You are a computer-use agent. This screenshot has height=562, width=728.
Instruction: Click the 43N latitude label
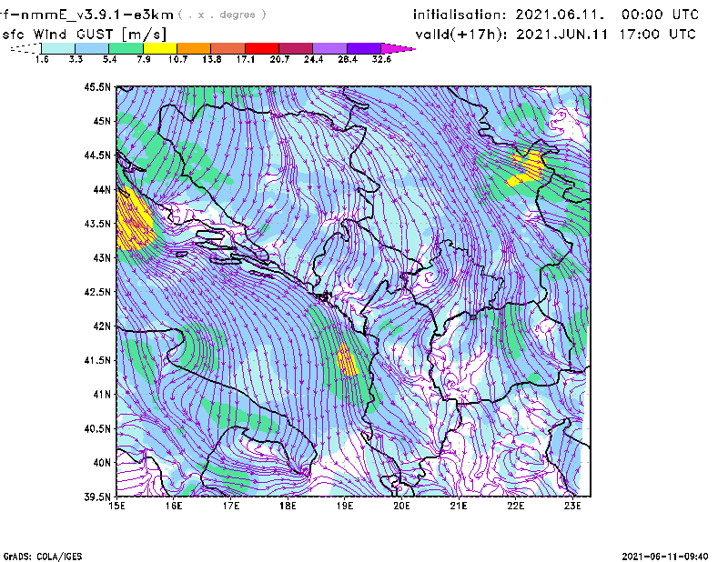102,257
